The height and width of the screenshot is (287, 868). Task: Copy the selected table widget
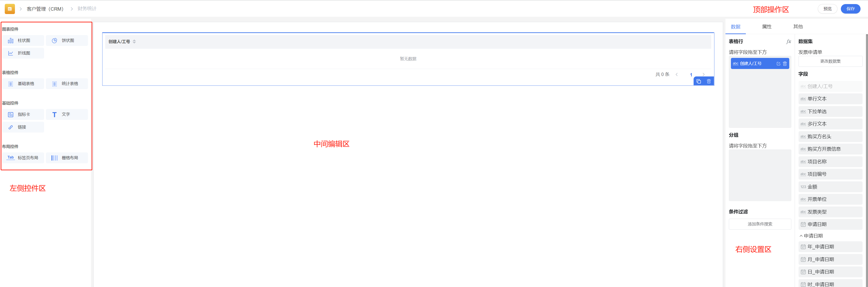tap(699, 81)
